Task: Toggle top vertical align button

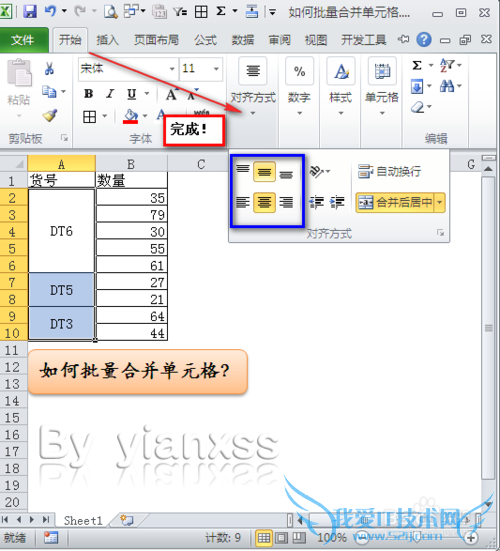Action: coord(243,170)
